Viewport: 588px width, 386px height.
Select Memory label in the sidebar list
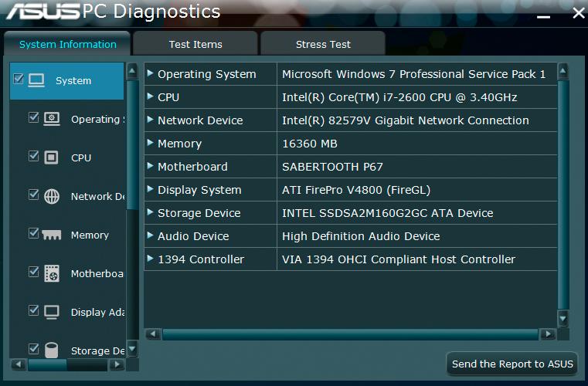tap(90, 235)
